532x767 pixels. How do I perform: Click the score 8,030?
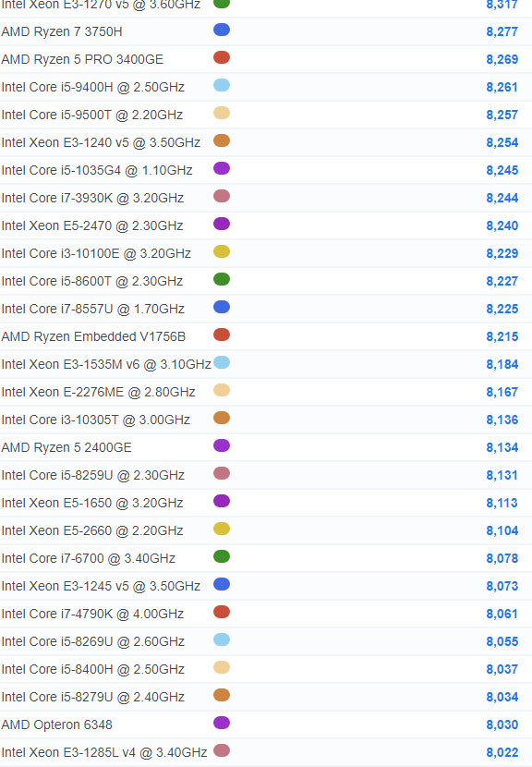click(502, 724)
